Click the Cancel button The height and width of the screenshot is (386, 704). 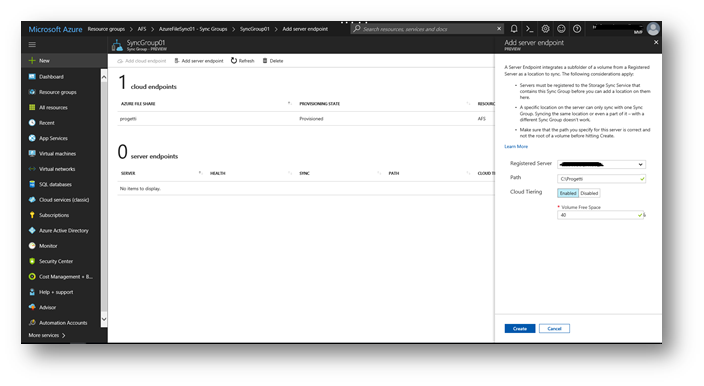click(x=554, y=329)
